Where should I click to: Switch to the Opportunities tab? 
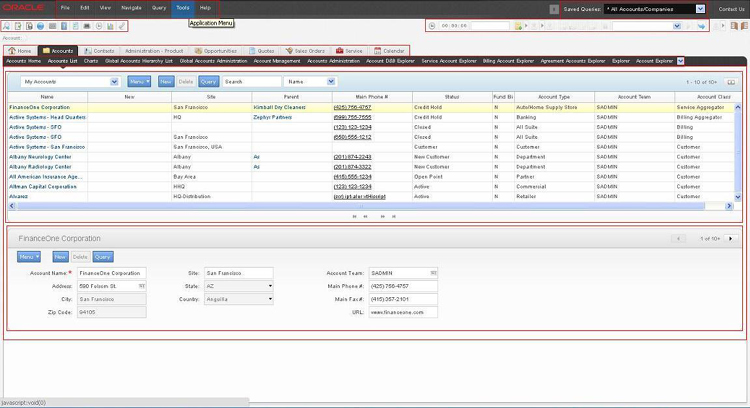point(215,51)
